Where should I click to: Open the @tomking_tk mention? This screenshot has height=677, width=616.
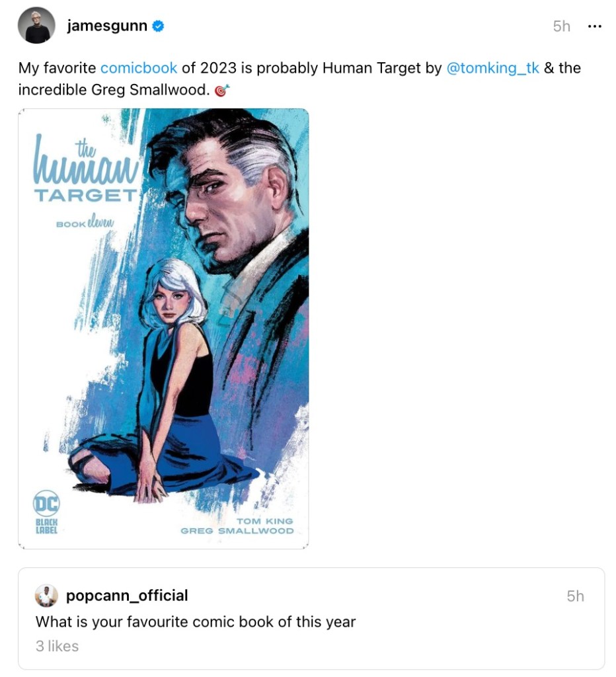click(x=492, y=68)
